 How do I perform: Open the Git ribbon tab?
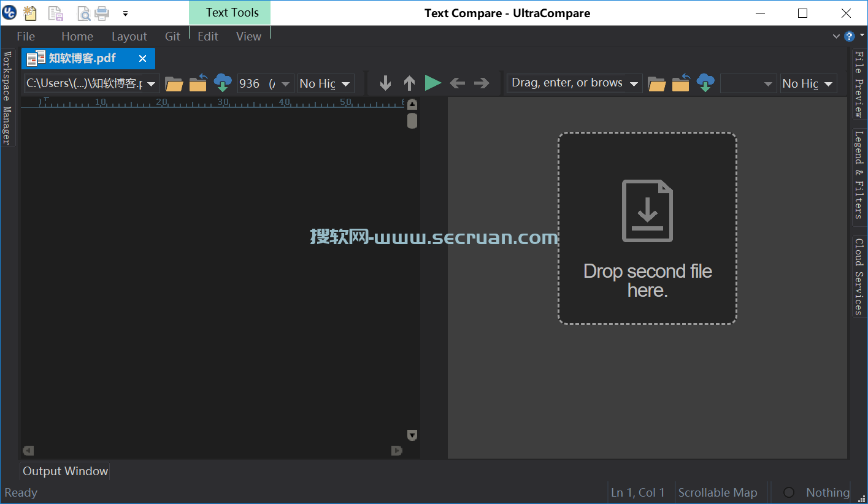point(173,36)
